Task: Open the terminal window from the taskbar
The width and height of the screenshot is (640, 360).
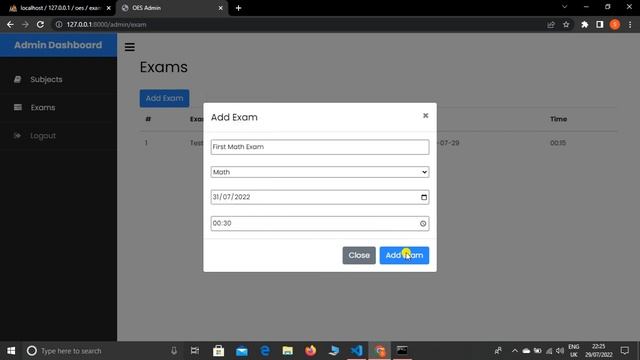Action: click(402, 351)
